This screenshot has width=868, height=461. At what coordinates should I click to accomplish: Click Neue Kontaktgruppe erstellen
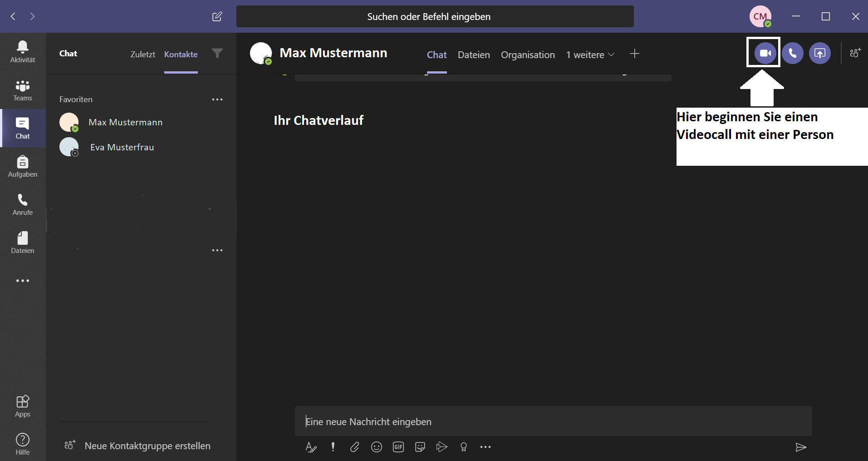click(x=147, y=446)
